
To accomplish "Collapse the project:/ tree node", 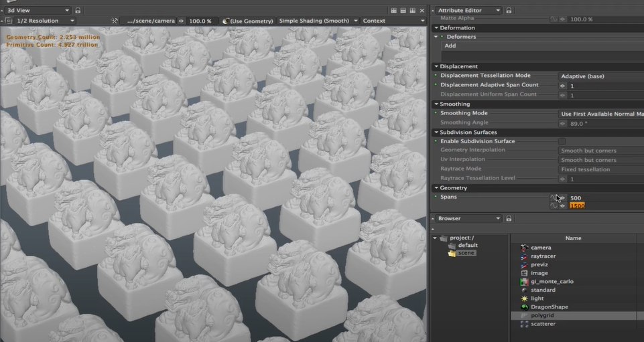I will coord(435,238).
